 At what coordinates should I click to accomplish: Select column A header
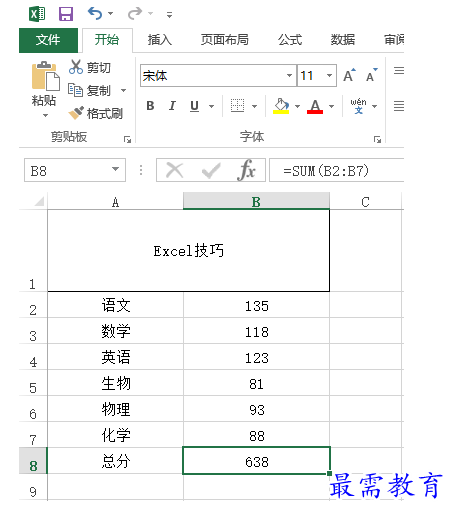115,201
